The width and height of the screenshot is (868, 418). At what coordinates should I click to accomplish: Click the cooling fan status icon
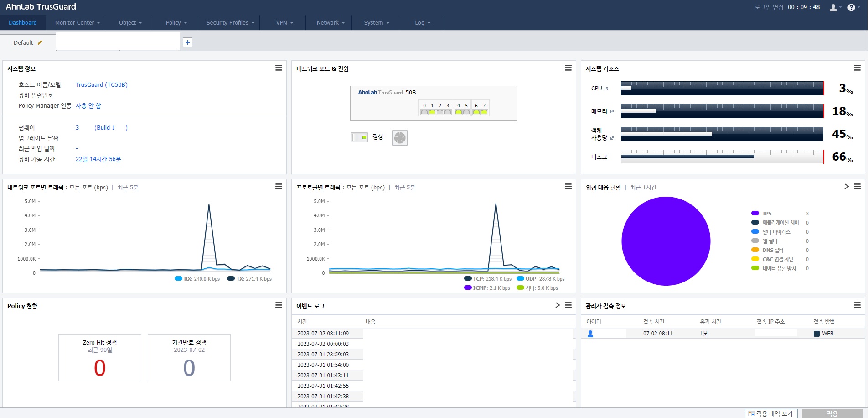400,138
